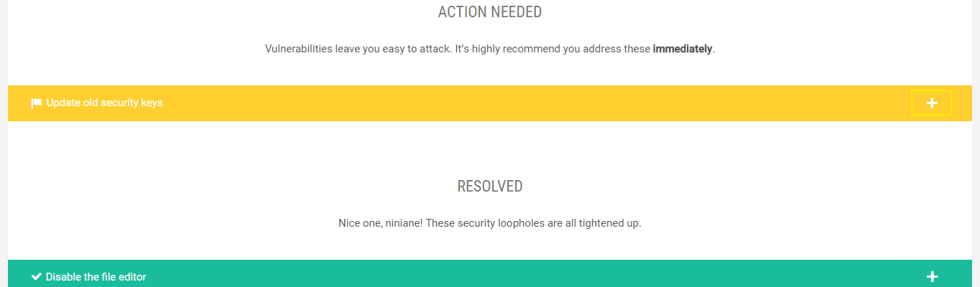Click the ACTION NEEDED heading
Screen dimensions: 980x287
click(489, 12)
